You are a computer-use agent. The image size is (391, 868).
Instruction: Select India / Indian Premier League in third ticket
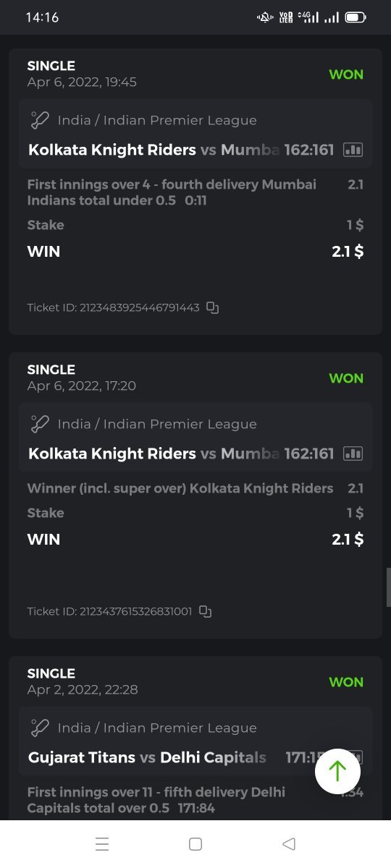tap(157, 728)
